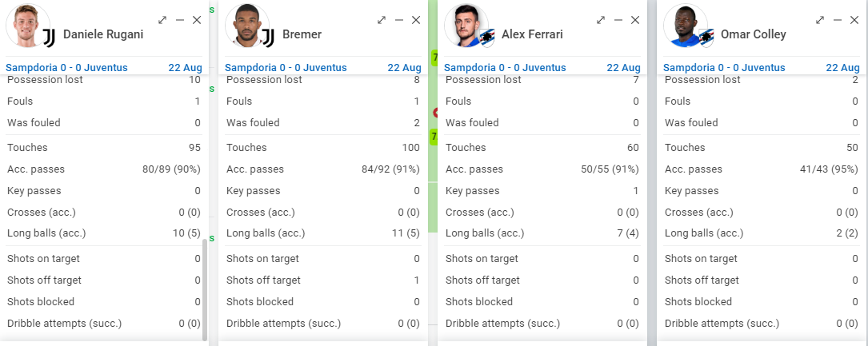Minimize Bremer's stats panel
This screenshot has width=868, height=346.
pyautogui.click(x=398, y=20)
